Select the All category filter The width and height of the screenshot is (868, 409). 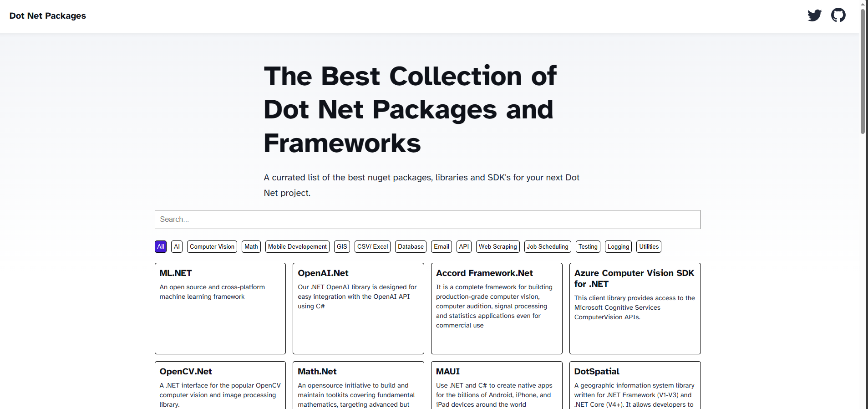click(161, 246)
